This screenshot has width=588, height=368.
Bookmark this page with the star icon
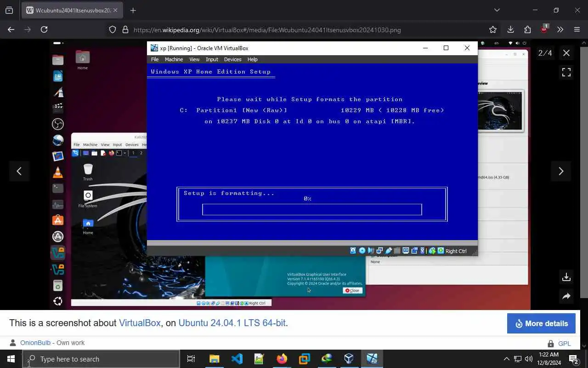493,29
